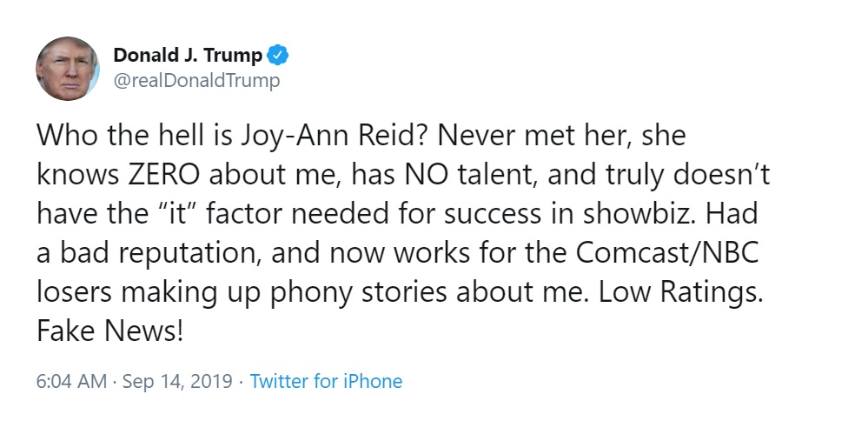This screenshot has height=441, width=868.
Task: Click the Donald J. Trump display name
Action: [188, 56]
